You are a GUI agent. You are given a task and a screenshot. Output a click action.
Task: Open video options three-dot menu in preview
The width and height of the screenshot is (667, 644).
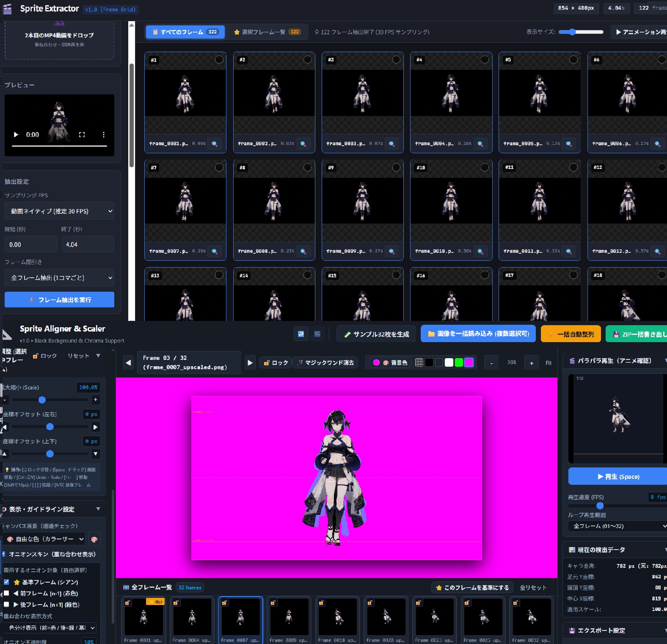(x=103, y=135)
